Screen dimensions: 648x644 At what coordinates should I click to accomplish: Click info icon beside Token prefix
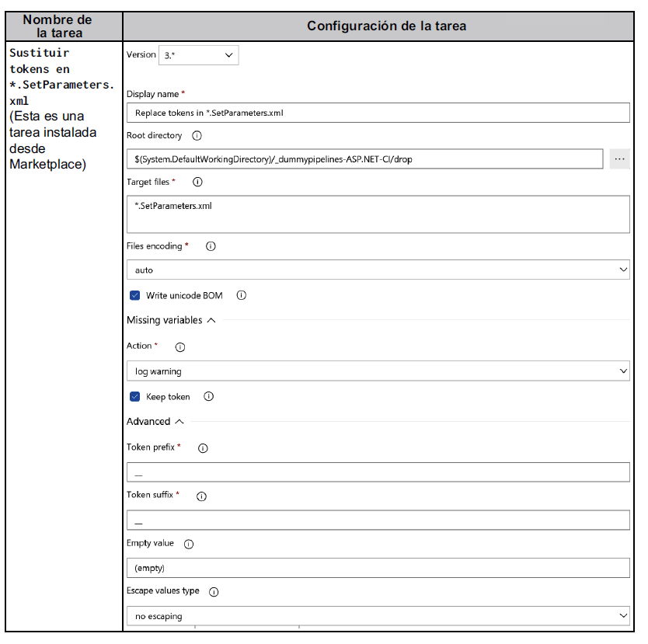coord(203,448)
